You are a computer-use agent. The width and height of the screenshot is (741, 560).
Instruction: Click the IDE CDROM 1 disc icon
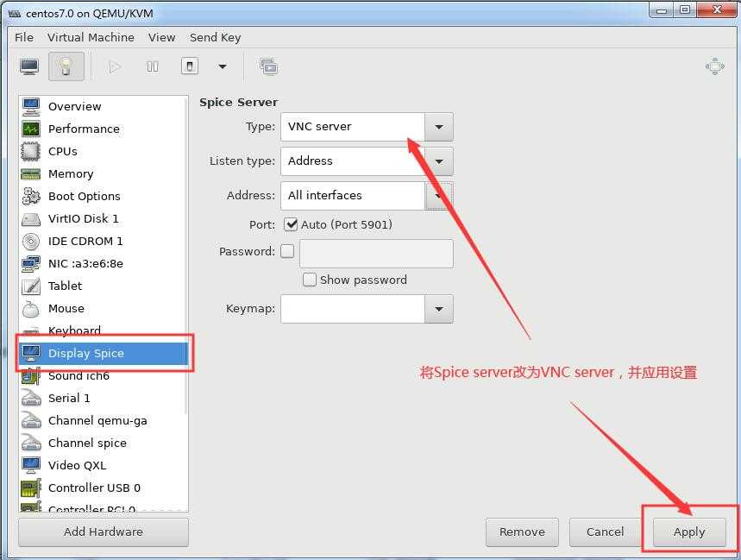pos(31,241)
